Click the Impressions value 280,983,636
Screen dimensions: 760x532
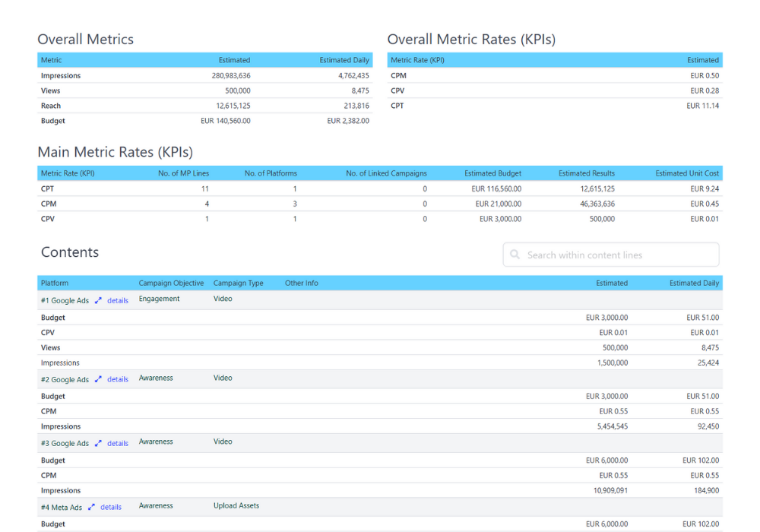click(x=231, y=75)
